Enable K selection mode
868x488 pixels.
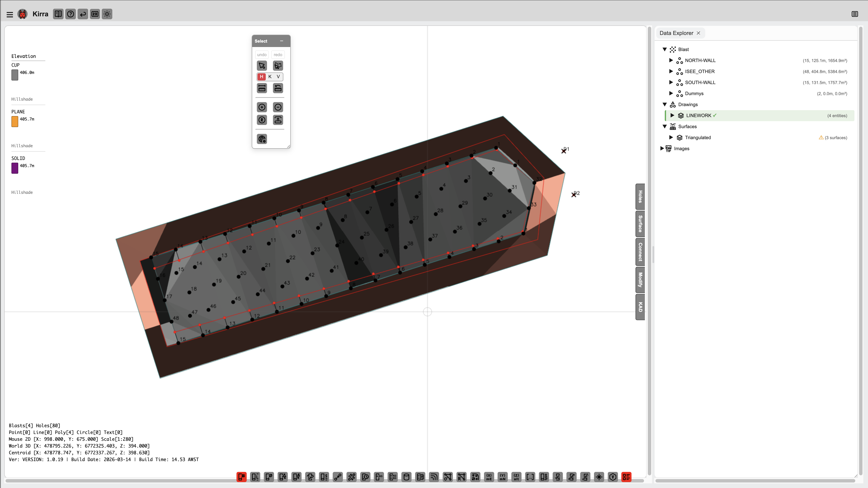click(270, 77)
